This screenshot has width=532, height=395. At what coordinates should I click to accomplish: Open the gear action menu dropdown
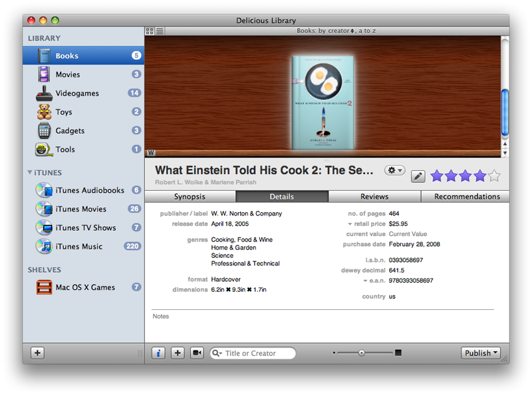click(x=395, y=170)
